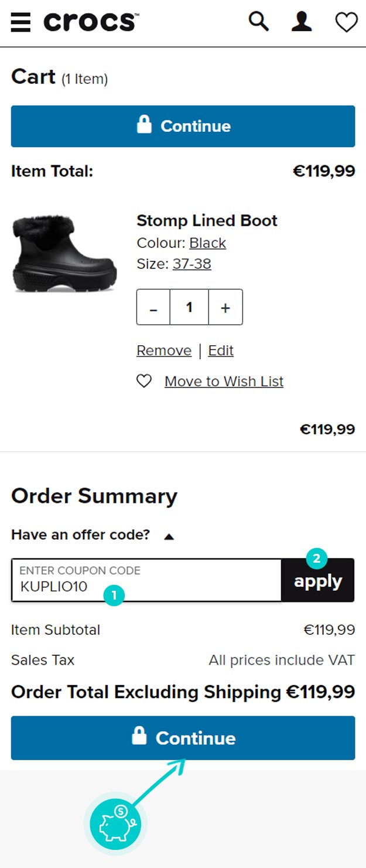Open the account profile icon

pyautogui.click(x=302, y=22)
